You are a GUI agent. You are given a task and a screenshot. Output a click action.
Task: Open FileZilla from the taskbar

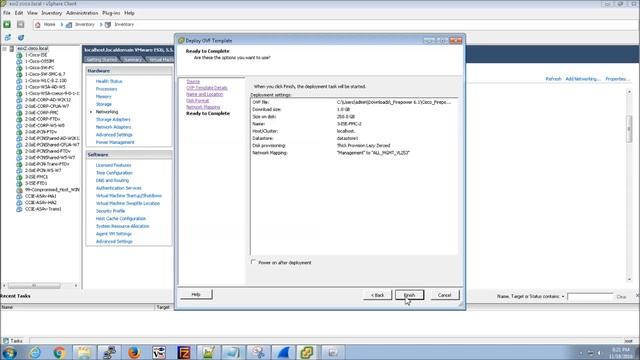[x=184, y=352]
